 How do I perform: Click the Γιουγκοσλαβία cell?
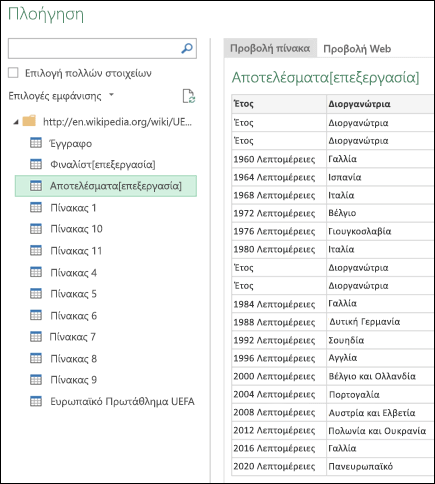(x=380, y=231)
